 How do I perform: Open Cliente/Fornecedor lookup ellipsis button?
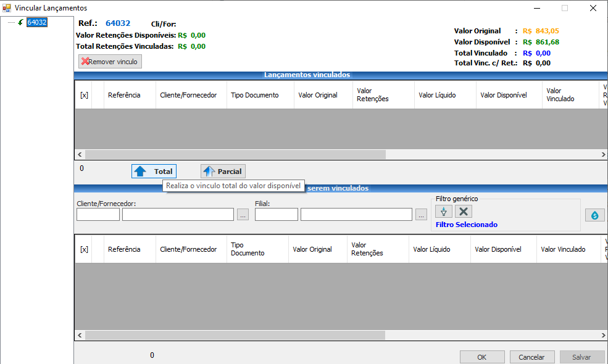pyautogui.click(x=243, y=215)
